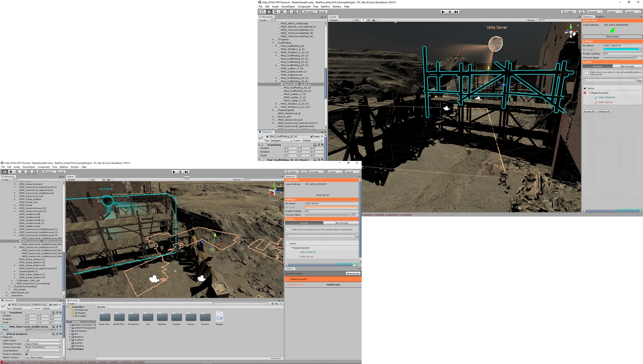Toggle 2D mode in the client Scene view
This screenshot has height=364, width=643.
coord(357,20)
